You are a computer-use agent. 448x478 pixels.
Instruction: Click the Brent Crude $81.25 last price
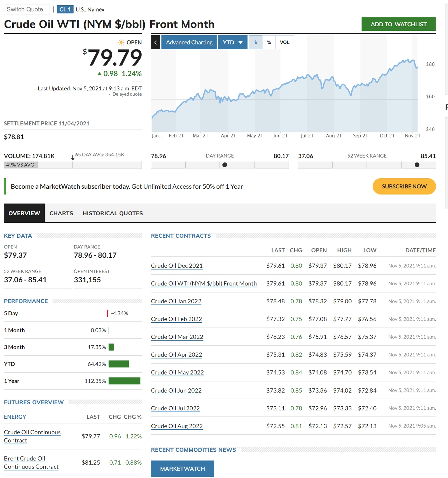(x=91, y=463)
